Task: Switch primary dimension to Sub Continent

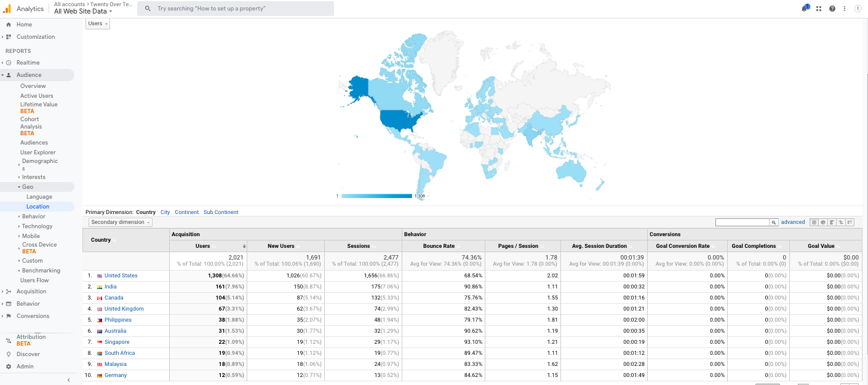Action: [221, 212]
